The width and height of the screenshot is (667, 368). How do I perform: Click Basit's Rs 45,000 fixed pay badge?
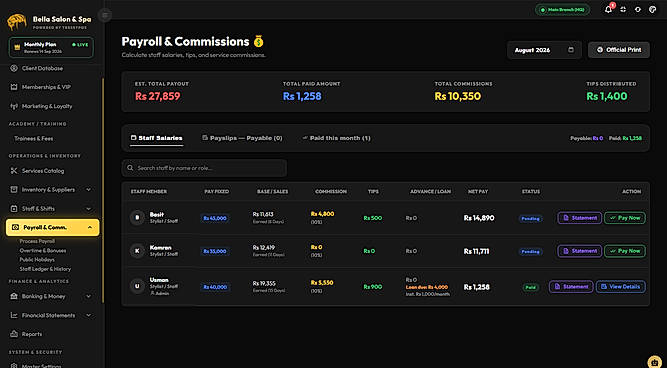215,218
